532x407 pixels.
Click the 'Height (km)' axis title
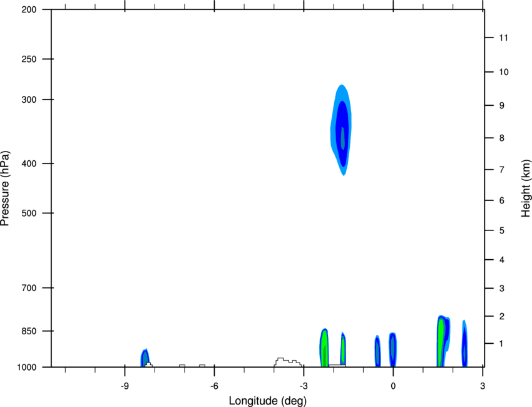coord(526,188)
